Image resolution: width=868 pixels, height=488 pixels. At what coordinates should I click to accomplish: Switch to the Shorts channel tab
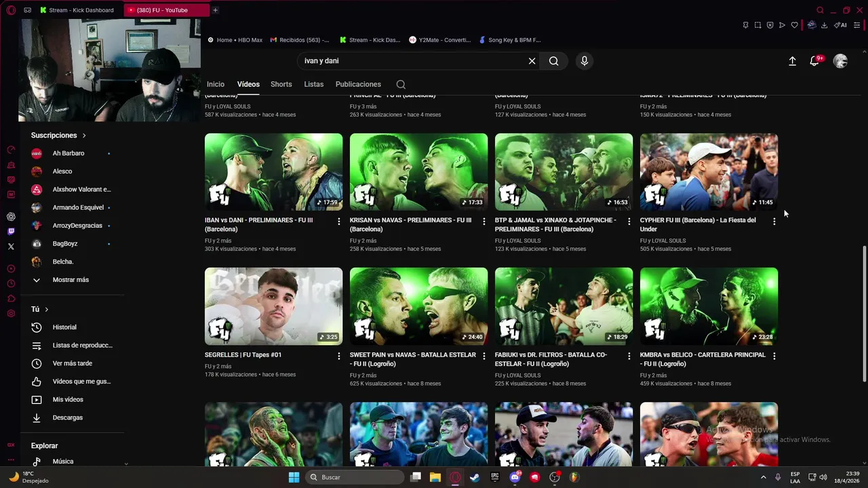(281, 85)
